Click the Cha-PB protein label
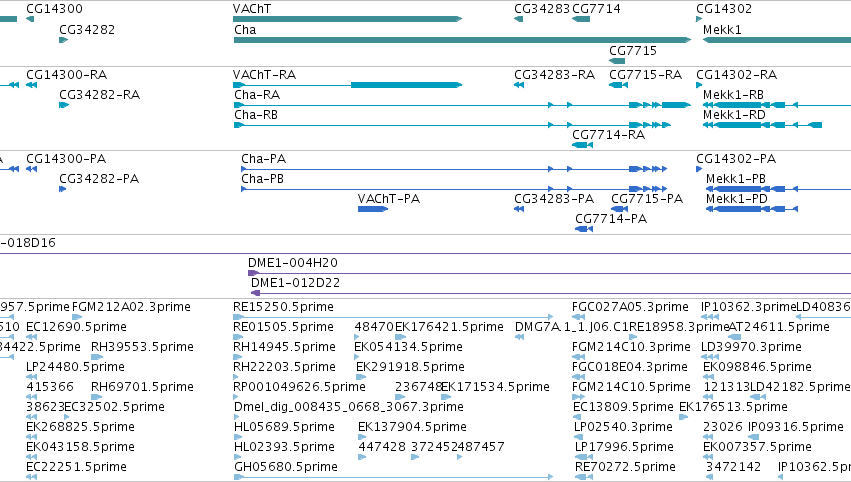851x482 pixels. point(263,179)
